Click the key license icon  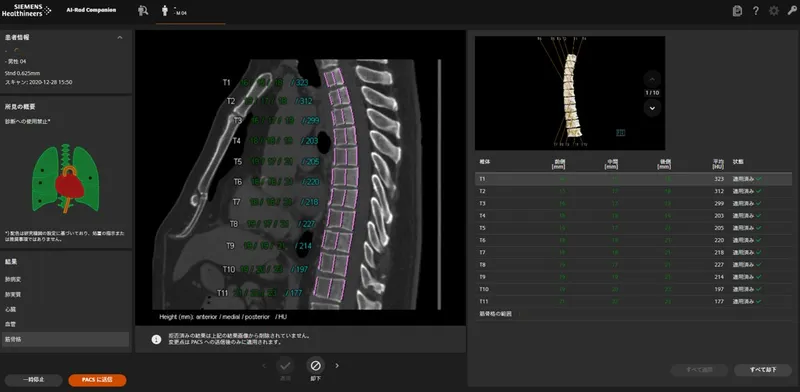coord(792,11)
